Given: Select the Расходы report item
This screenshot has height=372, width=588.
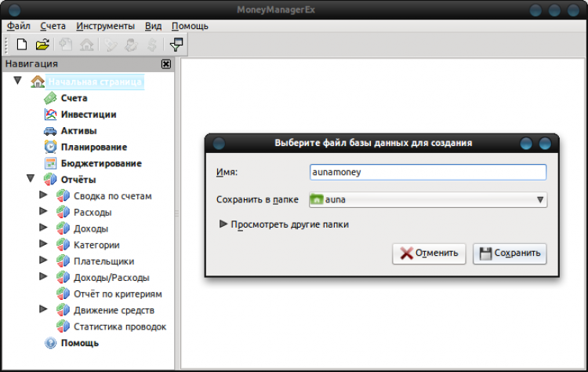Looking at the screenshot, I should pyautogui.click(x=93, y=213).
